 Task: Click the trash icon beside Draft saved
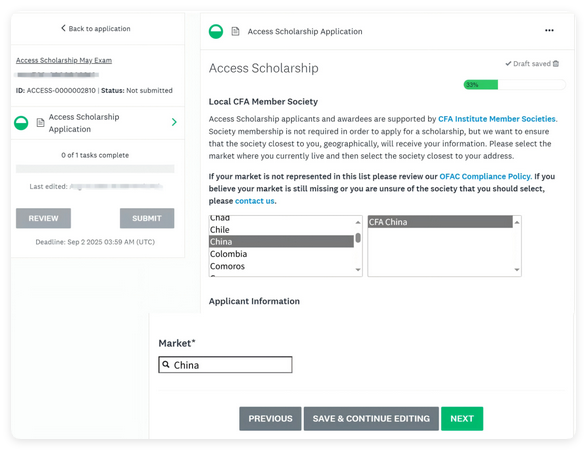(556, 64)
